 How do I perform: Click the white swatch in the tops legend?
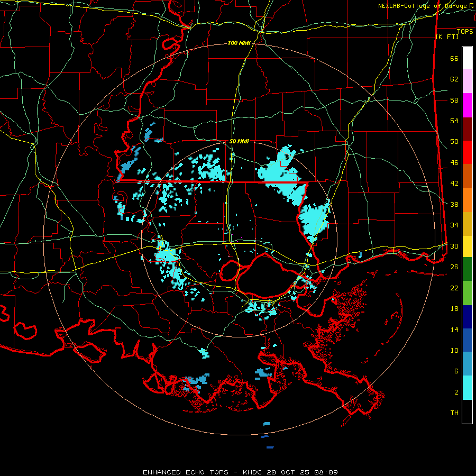tap(467, 58)
